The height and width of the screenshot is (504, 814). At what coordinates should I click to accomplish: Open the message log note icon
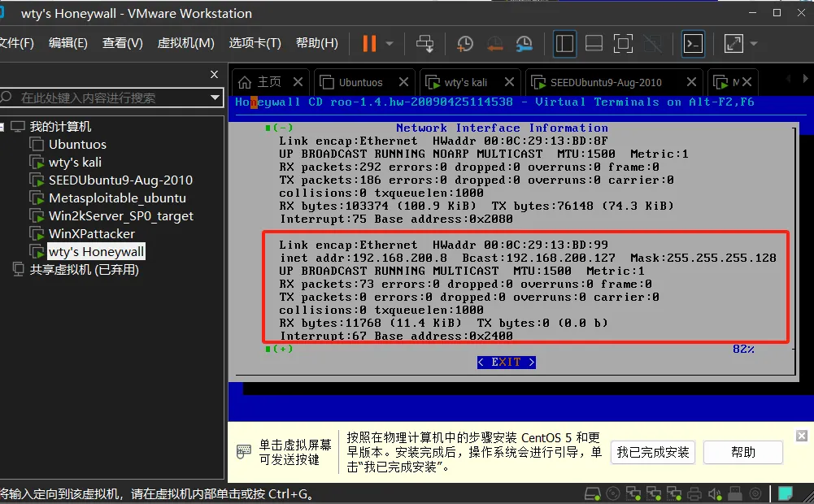pyautogui.click(x=785, y=493)
